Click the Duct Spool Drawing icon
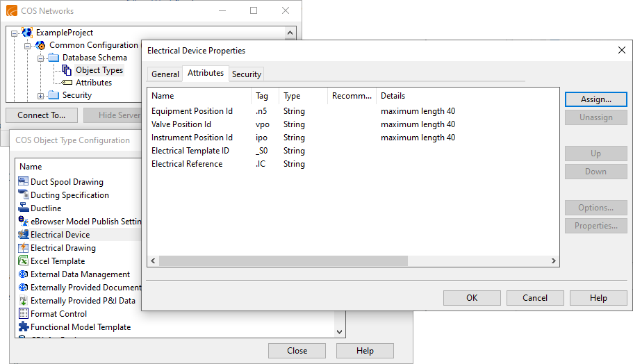Image resolution: width=633 pixels, height=364 pixels. pyautogui.click(x=24, y=182)
